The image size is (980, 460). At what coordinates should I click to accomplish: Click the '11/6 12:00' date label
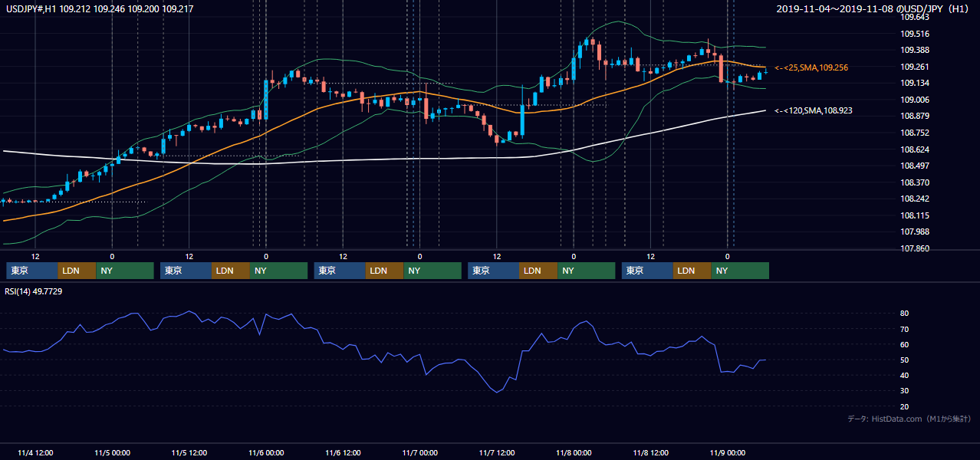click(343, 452)
